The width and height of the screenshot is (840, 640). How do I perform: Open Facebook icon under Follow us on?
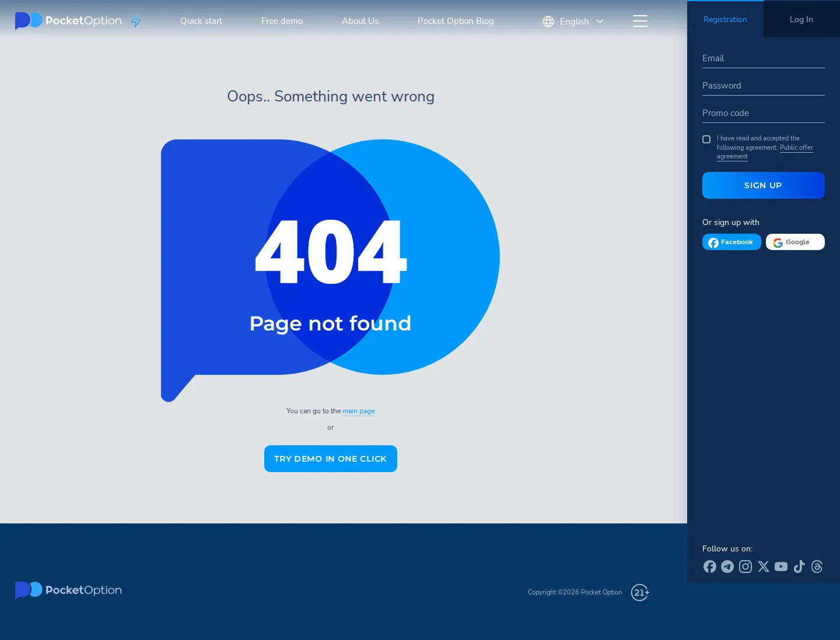(x=710, y=567)
